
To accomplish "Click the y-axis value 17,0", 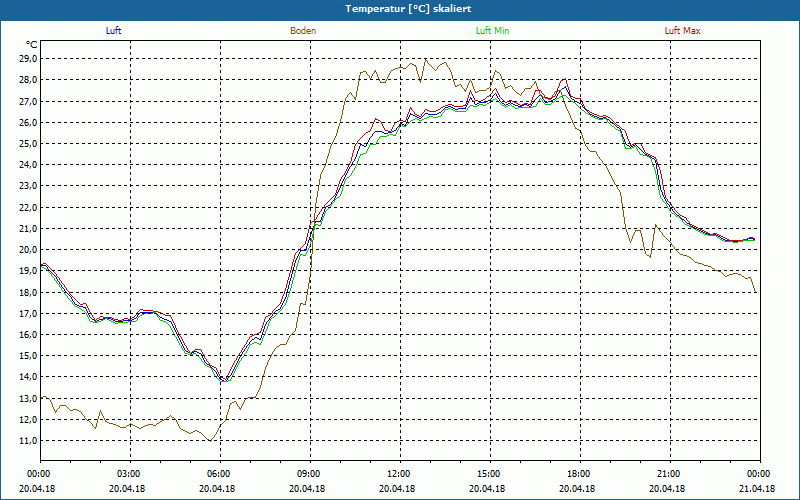I will (29, 313).
